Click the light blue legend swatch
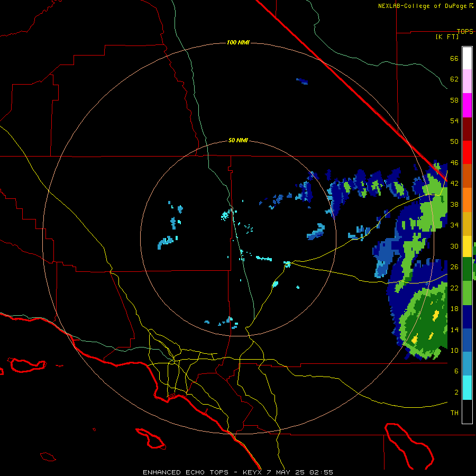This screenshot has height=476, width=476. tap(467, 364)
